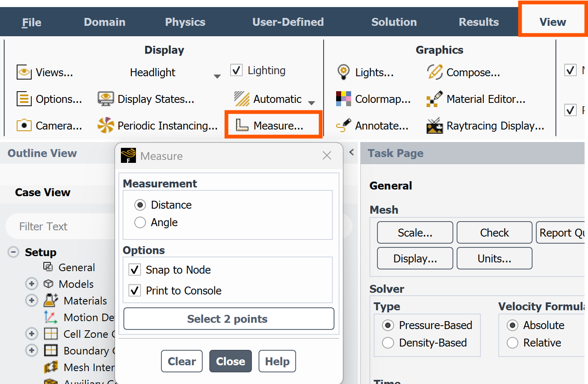Click the Cell Zone Conditions grid icon
Screen dimensions: 588x384
[51, 334]
